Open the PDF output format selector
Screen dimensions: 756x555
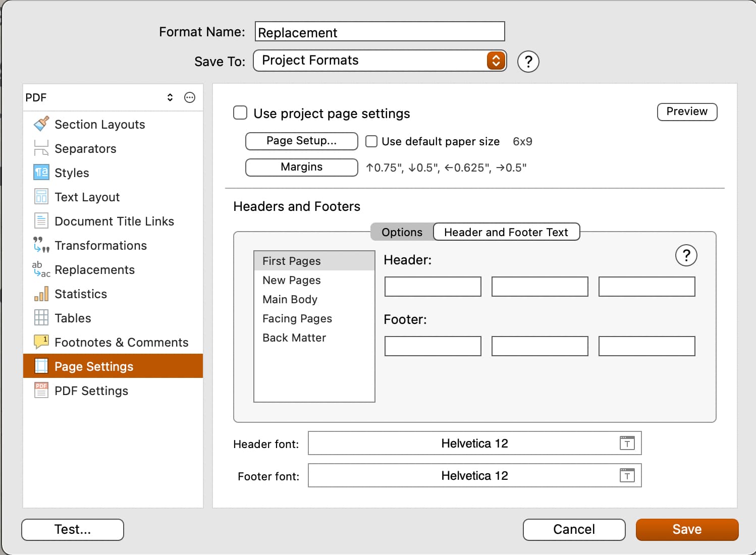click(x=100, y=97)
